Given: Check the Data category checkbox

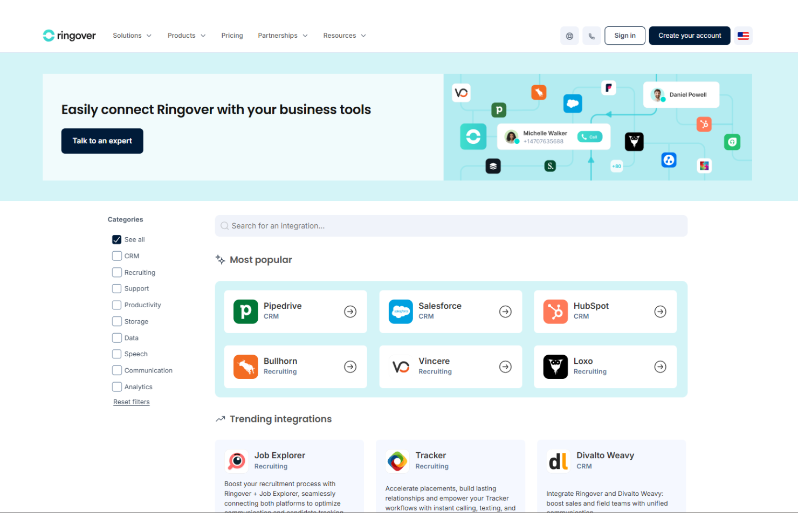Looking at the screenshot, I should (116, 338).
